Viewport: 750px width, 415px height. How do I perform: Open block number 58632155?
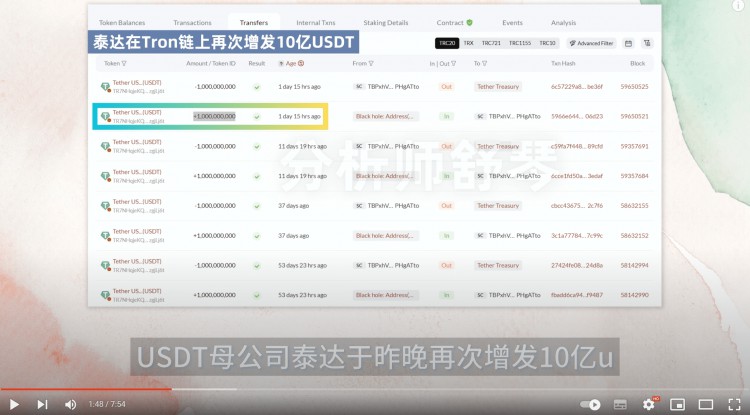(x=634, y=206)
